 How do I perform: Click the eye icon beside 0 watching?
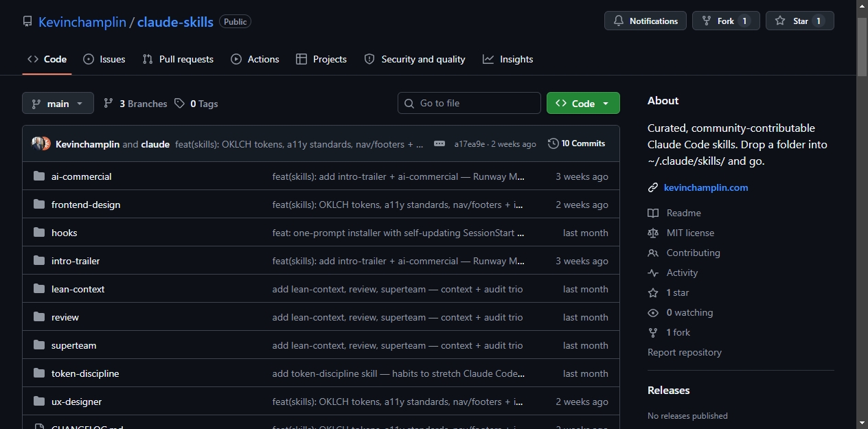tap(653, 312)
